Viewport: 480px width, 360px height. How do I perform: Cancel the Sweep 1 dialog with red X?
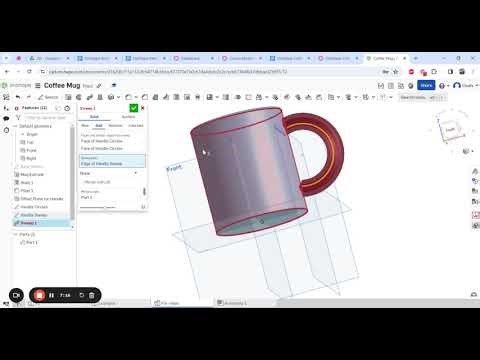(x=143, y=108)
